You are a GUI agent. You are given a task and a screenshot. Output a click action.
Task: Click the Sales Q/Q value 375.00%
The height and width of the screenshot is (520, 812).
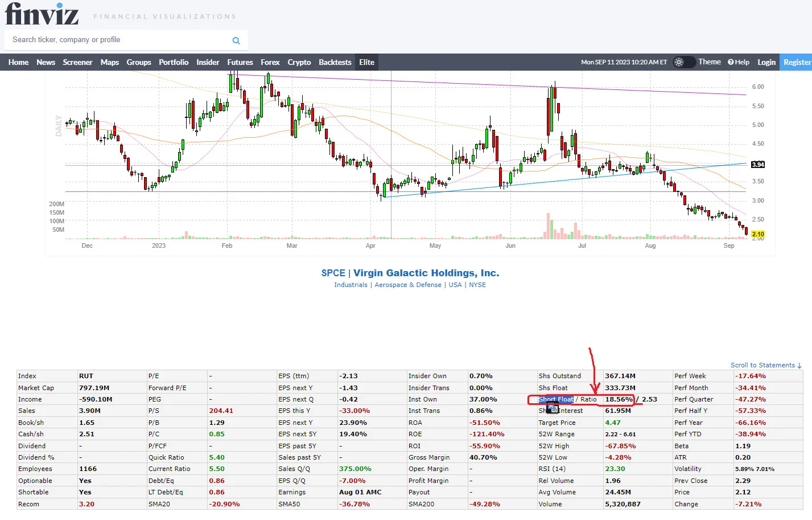tap(355, 469)
